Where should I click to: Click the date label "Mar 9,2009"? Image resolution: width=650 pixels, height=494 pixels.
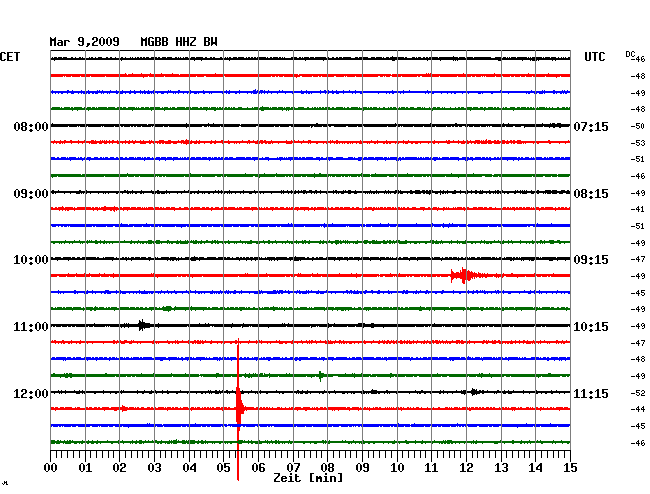coord(84,42)
